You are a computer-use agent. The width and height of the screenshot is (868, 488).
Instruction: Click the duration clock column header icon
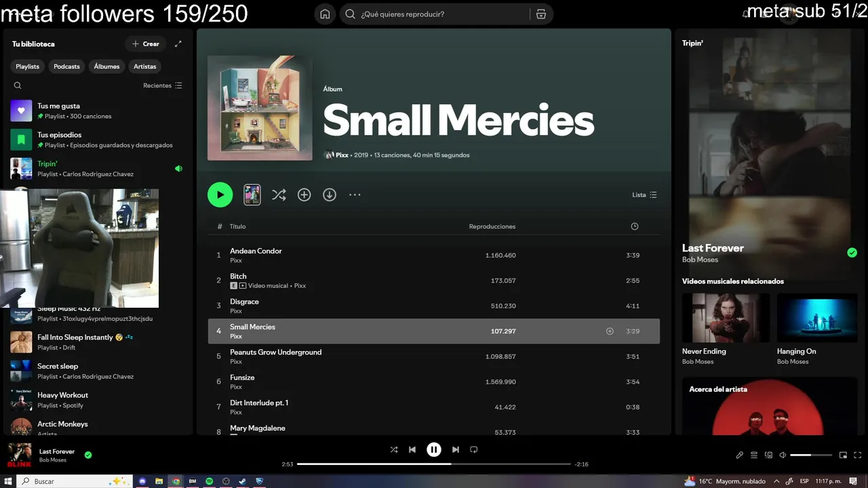pos(635,226)
